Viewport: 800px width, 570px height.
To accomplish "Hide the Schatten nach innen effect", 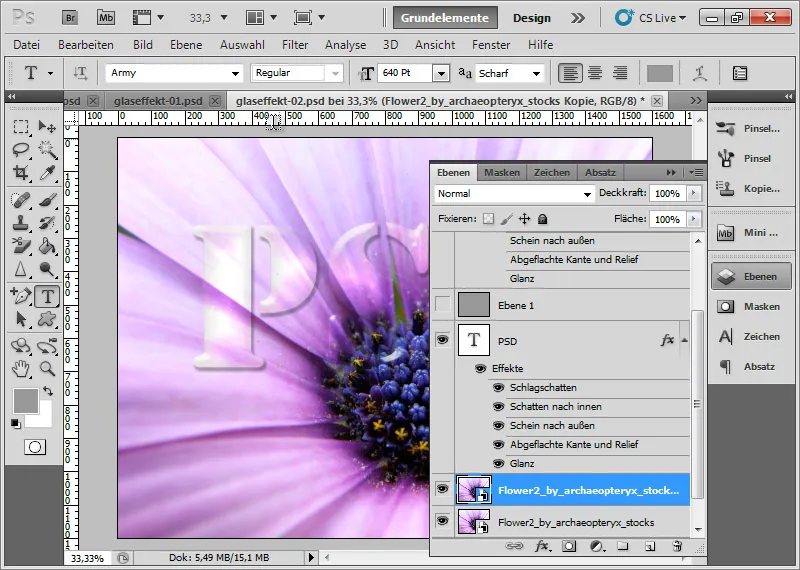I will point(498,407).
